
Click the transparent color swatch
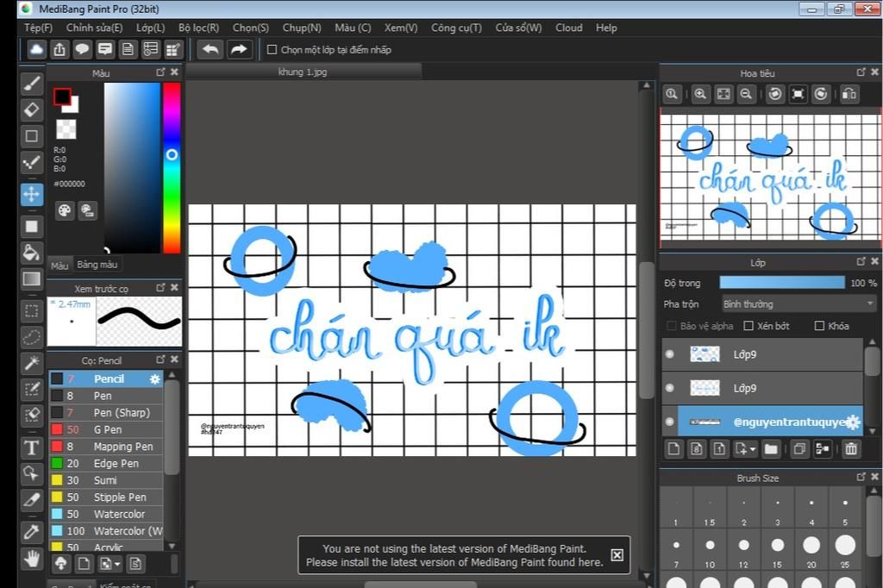[x=66, y=129]
